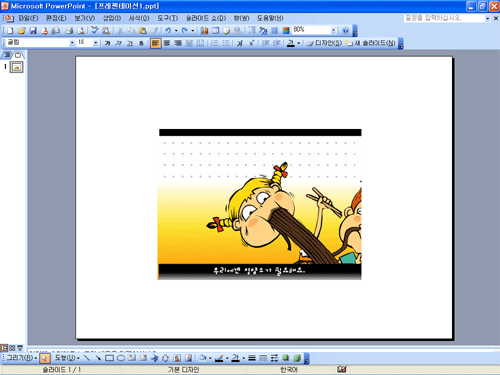Screen dimensions: 500x375
Task: Toggle underline text formatting
Action: coord(130,43)
